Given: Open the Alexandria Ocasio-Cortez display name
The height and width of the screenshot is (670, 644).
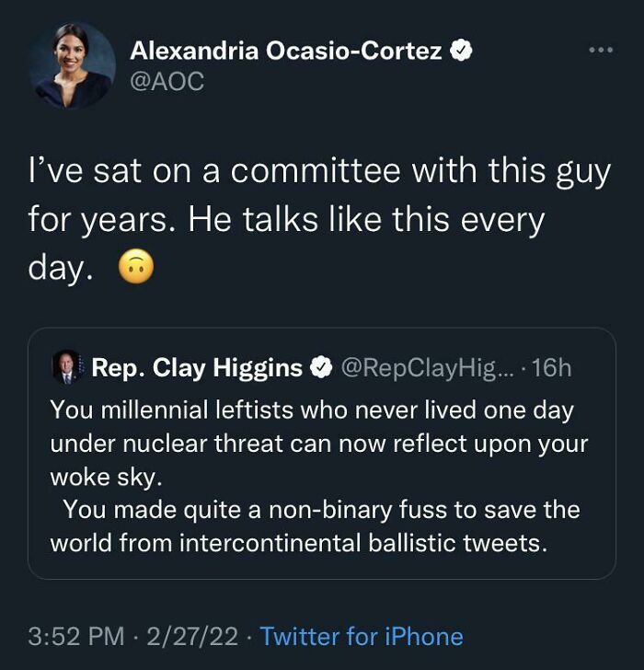Looking at the screenshot, I should click(286, 52).
